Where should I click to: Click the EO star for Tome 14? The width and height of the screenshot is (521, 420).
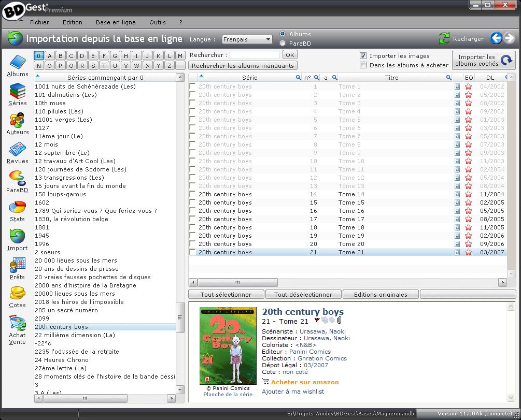coord(468,194)
